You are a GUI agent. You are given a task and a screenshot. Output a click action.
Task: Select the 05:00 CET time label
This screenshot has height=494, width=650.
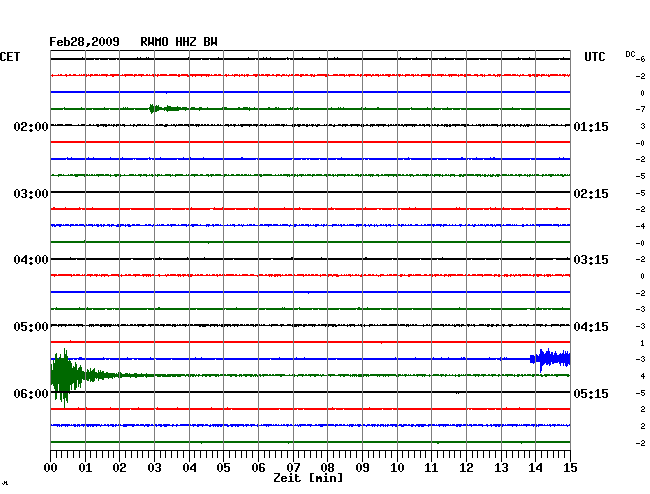tap(31, 327)
